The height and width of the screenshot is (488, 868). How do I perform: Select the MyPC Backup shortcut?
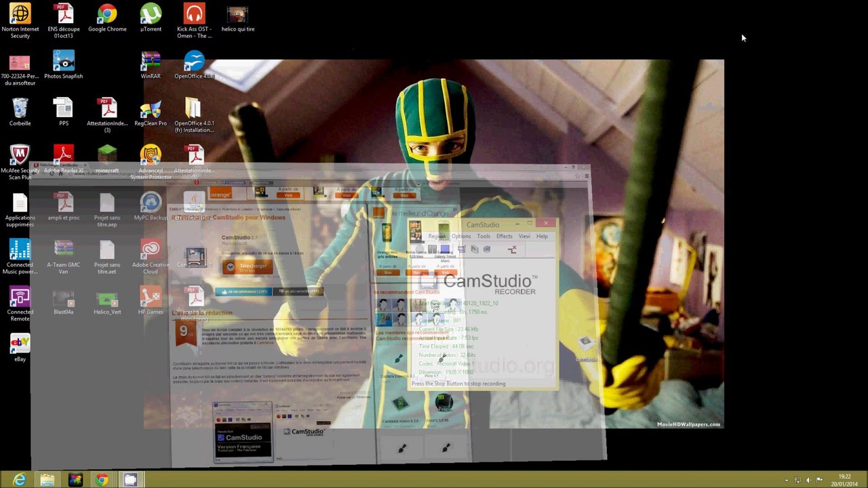point(151,207)
